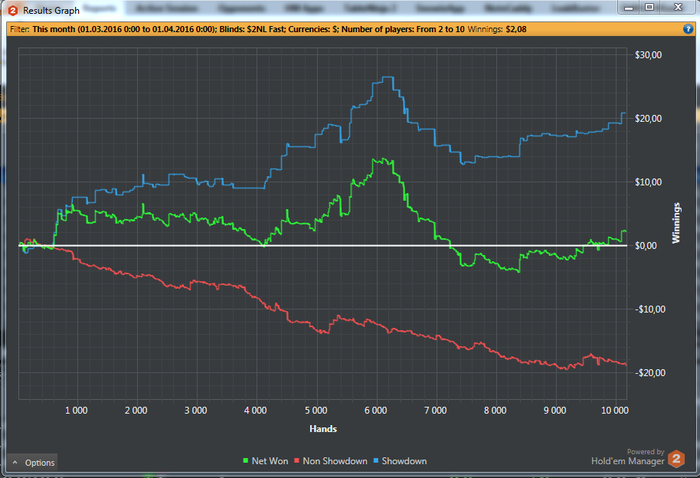
Task: Click the Powered by Hold'em Manager text
Action: click(627, 457)
